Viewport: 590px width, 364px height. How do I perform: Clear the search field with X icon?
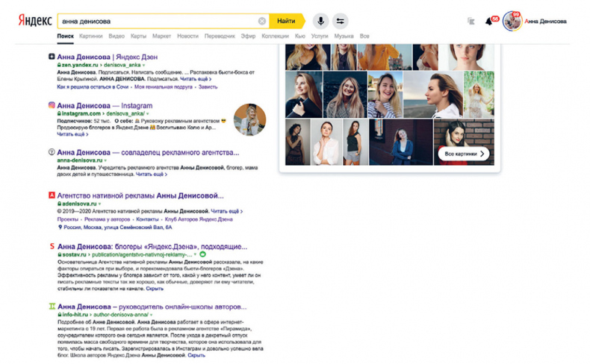[x=262, y=21]
